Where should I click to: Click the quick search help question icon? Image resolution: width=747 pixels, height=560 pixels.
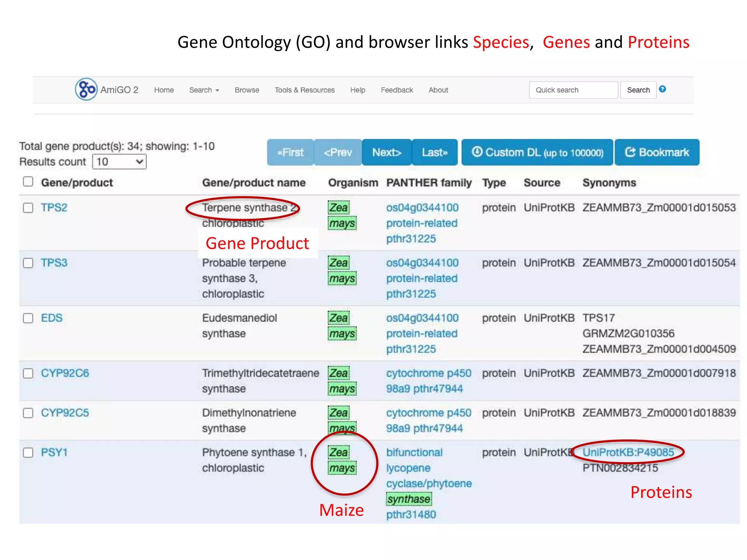tap(662, 89)
